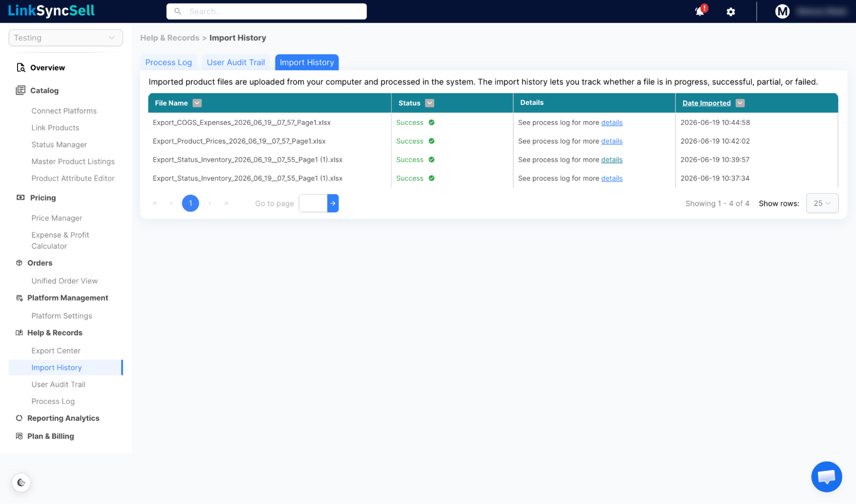856x504 pixels.
Task: Go to next page arrow
Action: [x=210, y=203]
